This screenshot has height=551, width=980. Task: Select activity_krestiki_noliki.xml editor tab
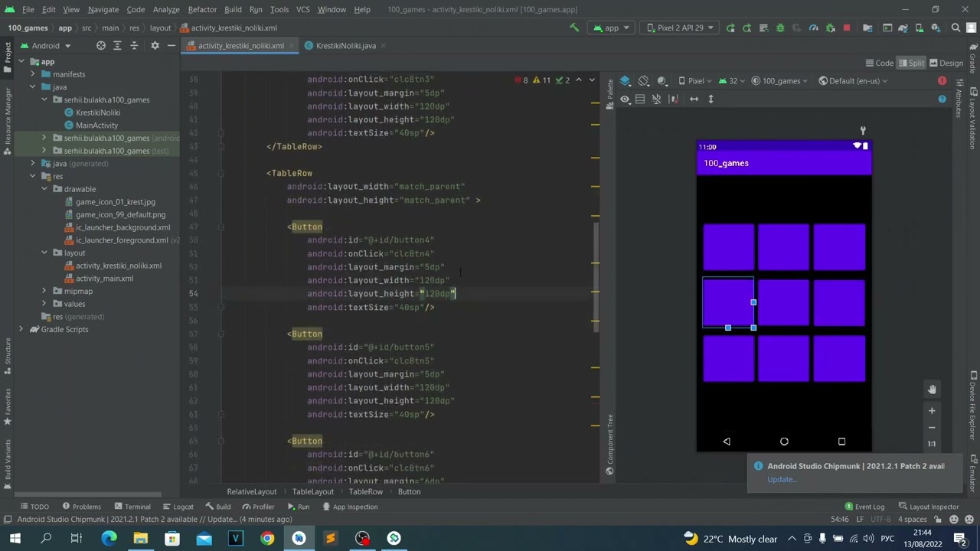[240, 46]
